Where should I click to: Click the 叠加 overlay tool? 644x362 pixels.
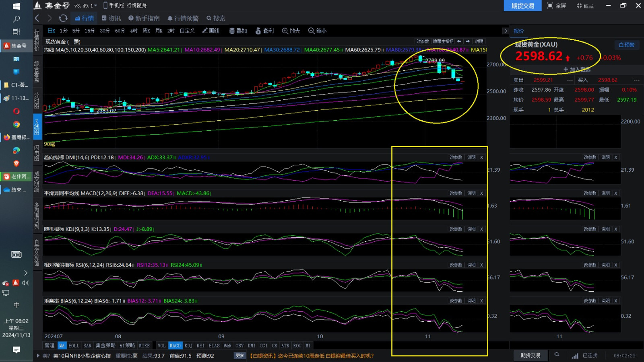click(238, 31)
